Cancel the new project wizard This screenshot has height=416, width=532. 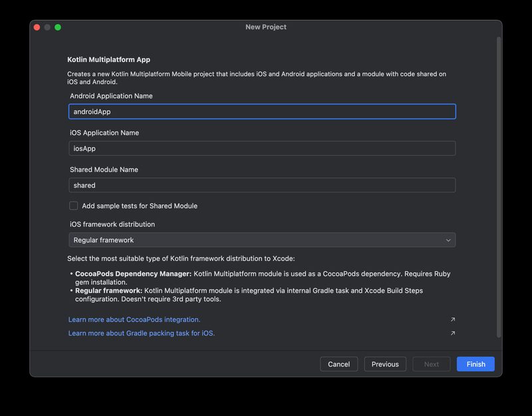[x=338, y=364]
